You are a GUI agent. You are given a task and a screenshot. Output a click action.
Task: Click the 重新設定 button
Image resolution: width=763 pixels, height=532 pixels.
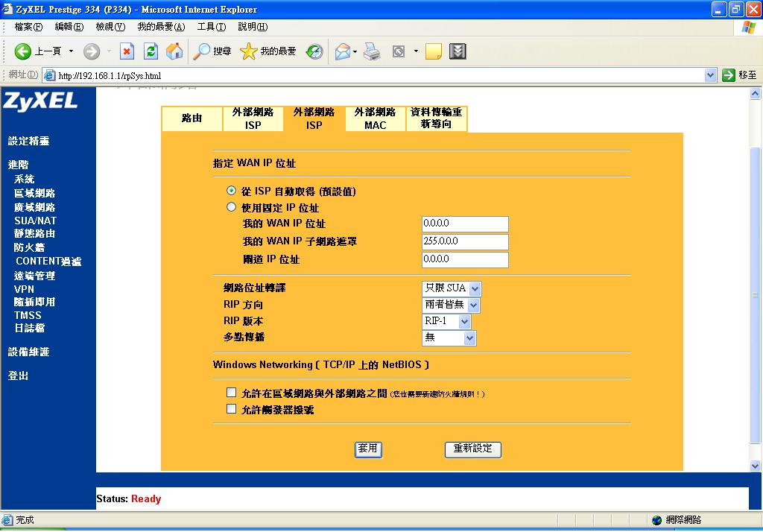(x=473, y=449)
